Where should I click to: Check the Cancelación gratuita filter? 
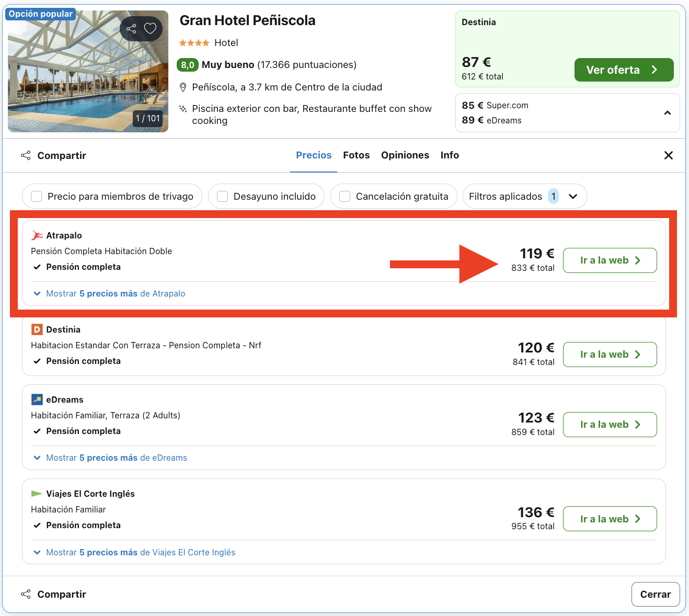345,197
